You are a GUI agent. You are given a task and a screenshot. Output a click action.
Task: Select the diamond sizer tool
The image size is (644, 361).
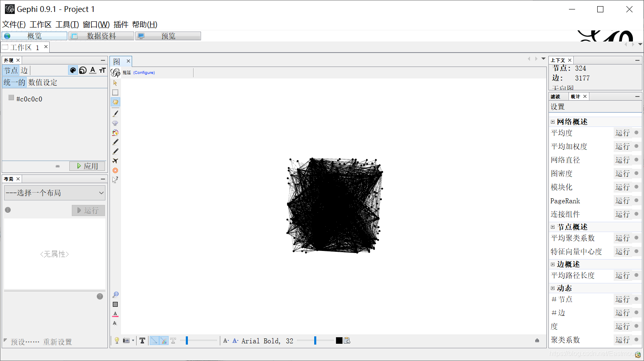[115, 123]
